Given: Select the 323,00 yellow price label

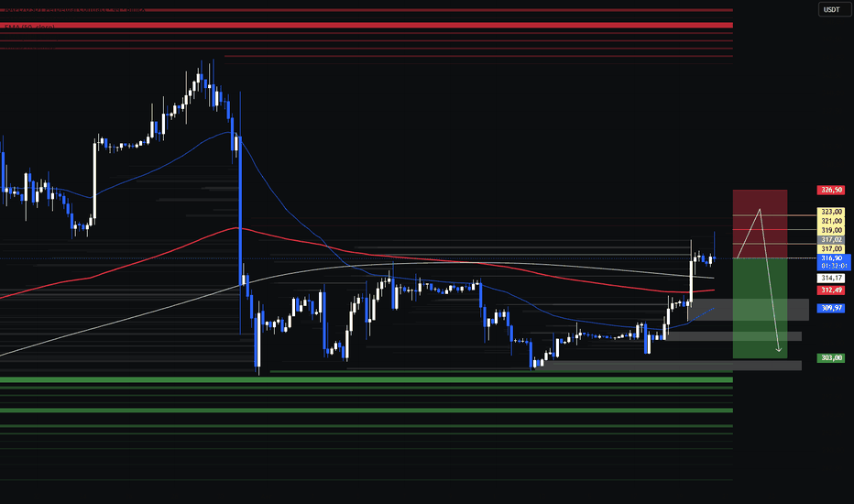Looking at the screenshot, I should (830, 212).
